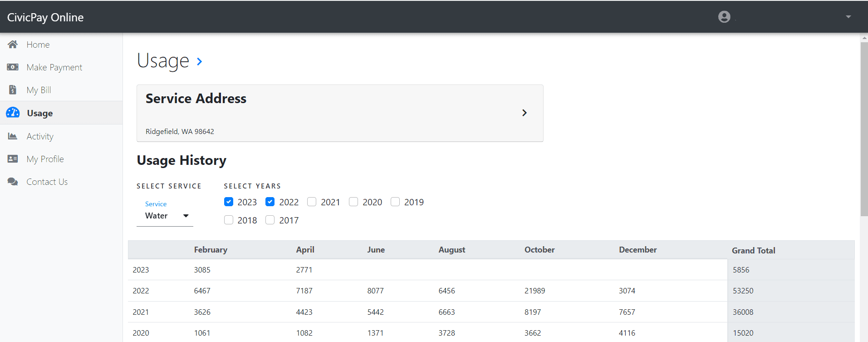
Task: Click the Ridgefield, WA 98642 address text
Action: click(180, 131)
